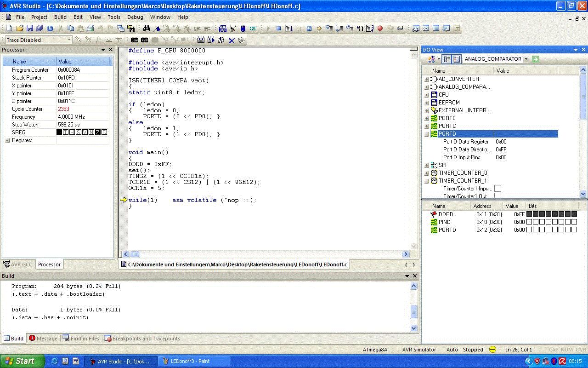
Task: Click the red breakpoint circle icon
Action: click(380, 29)
